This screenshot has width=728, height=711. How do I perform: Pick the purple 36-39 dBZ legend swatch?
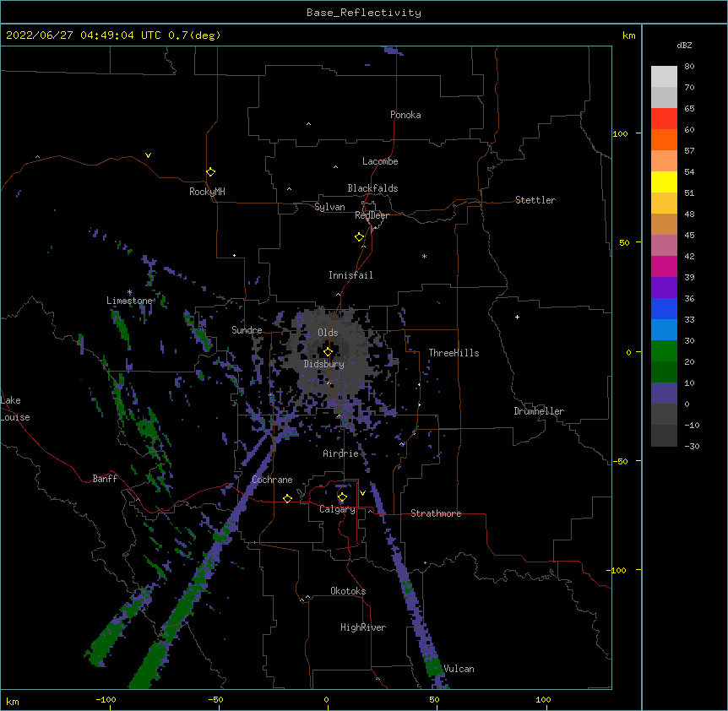point(664,287)
